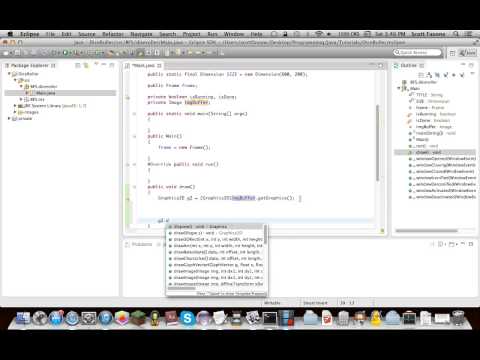480x360 pixels.
Task: Minimize the bottom Problems panel
Action: [x=463, y=244]
